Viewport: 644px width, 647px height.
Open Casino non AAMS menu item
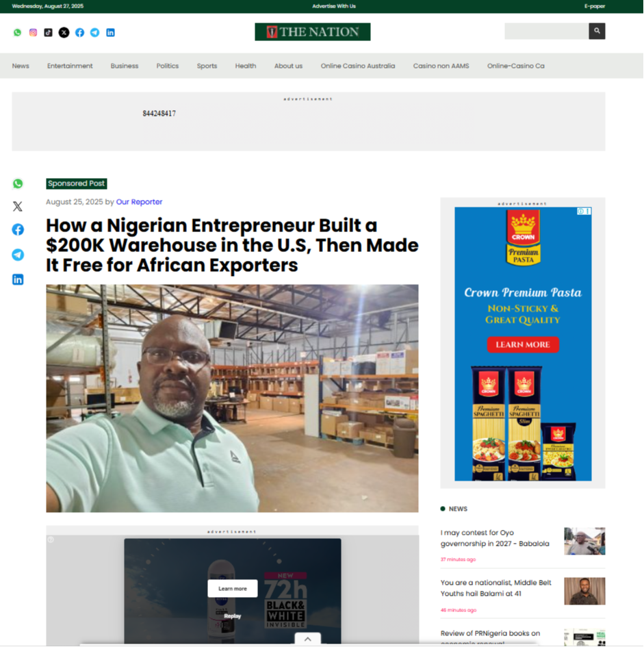[x=441, y=66]
